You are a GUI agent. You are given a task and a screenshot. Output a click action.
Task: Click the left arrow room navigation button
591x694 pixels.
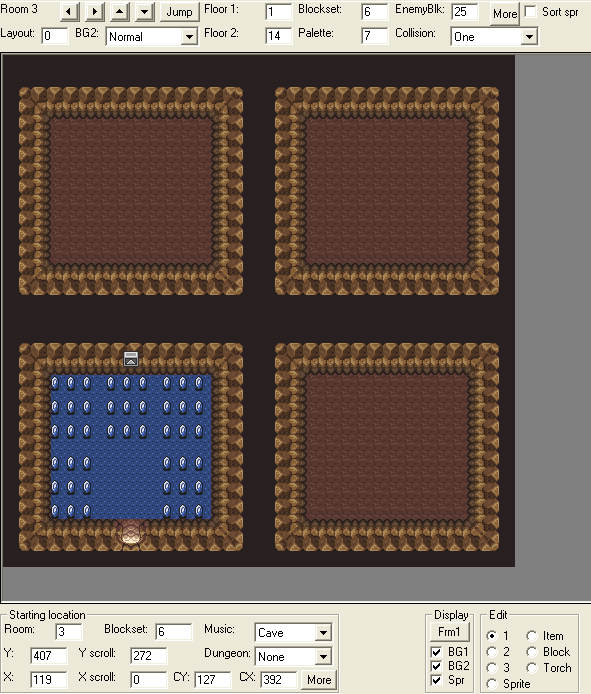click(69, 11)
